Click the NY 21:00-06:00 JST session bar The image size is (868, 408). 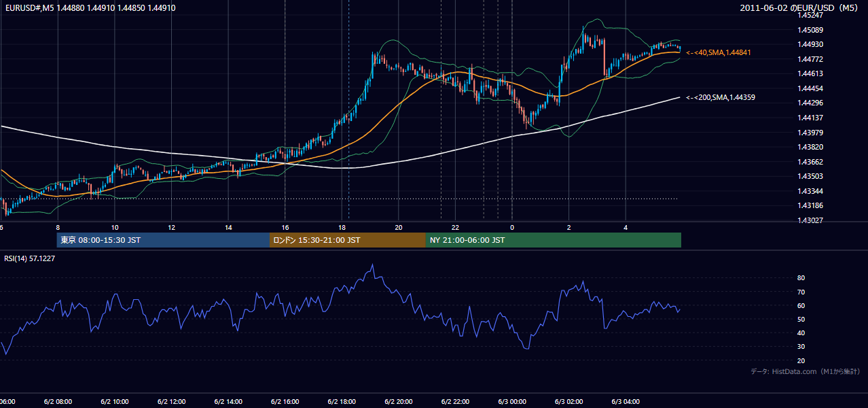click(554, 240)
